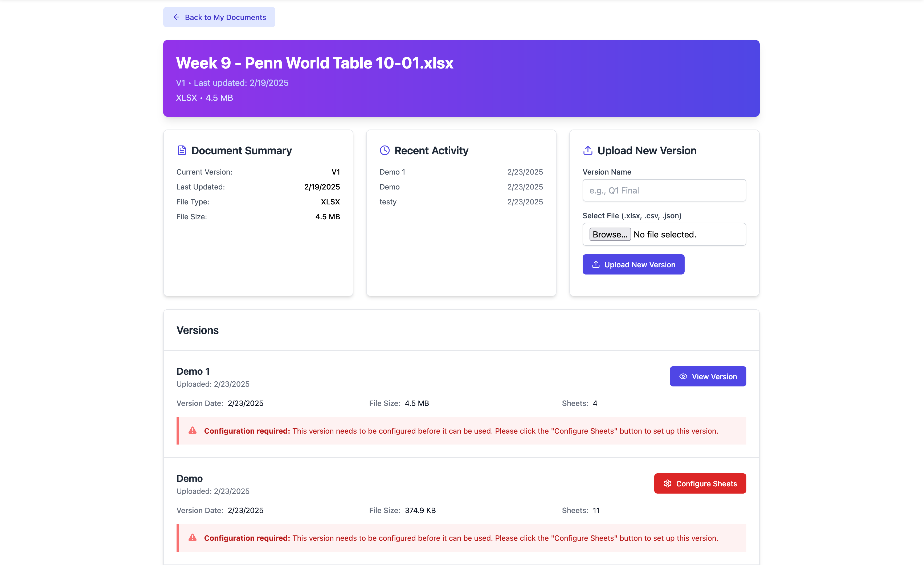Click the document title Week 9 - Penn World Table
The image size is (924, 565).
tap(315, 63)
